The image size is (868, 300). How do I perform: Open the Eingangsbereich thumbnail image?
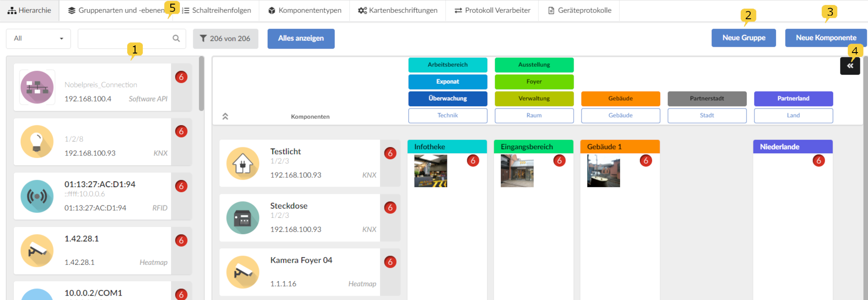point(517,171)
